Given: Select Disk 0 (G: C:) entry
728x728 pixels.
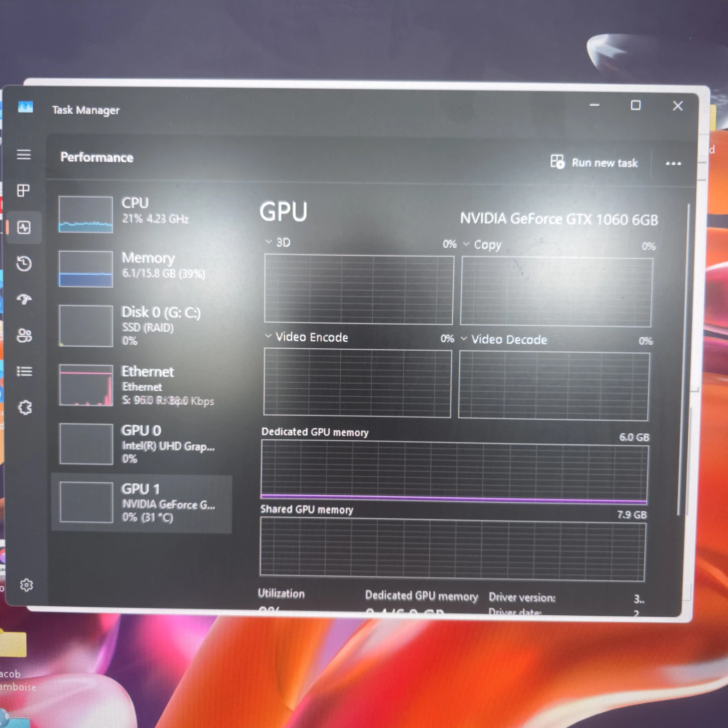Looking at the screenshot, I should tap(142, 326).
